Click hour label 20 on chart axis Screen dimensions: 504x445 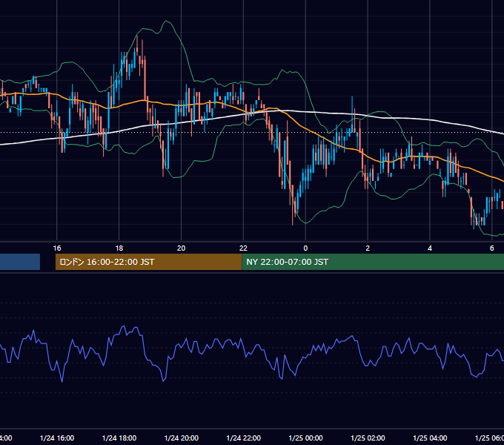[x=182, y=248]
